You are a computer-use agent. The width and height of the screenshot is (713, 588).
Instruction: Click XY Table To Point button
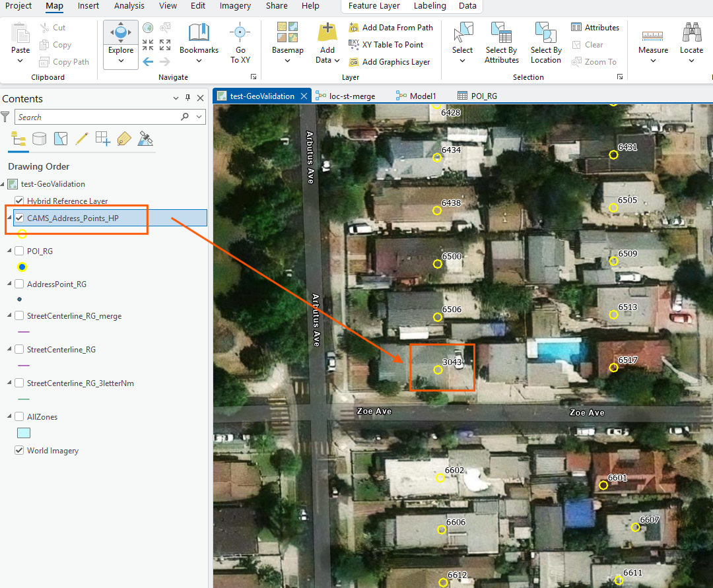[x=392, y=45]
